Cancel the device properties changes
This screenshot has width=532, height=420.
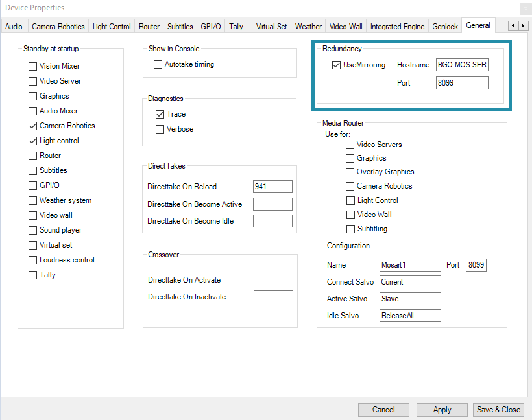tap(383, 410)
